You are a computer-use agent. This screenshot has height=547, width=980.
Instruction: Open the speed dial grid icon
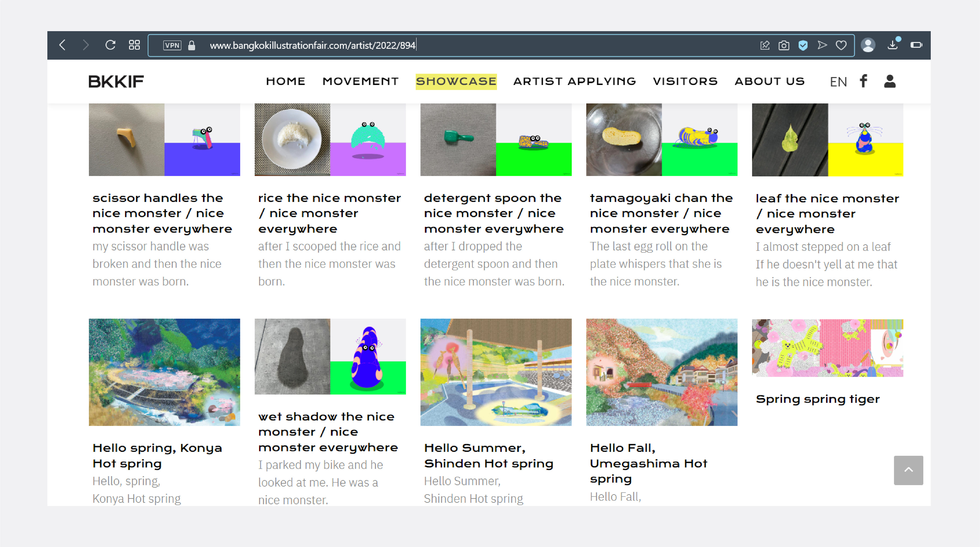point(134,45)
